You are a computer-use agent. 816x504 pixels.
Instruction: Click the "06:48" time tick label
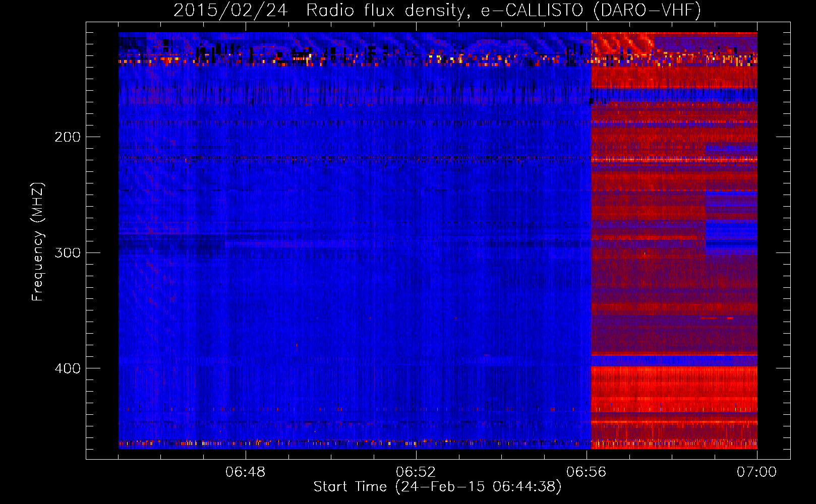pyautogui.click(x=246, y=472)
